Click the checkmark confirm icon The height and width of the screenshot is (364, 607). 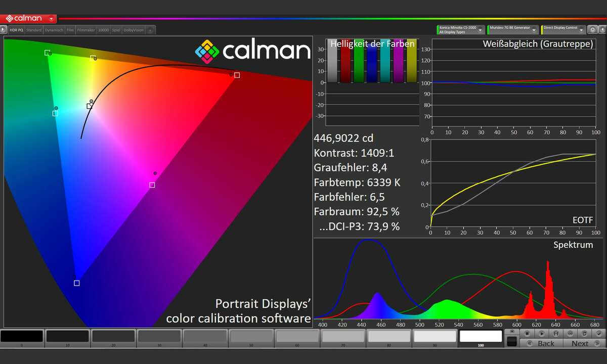click(599, 334)
